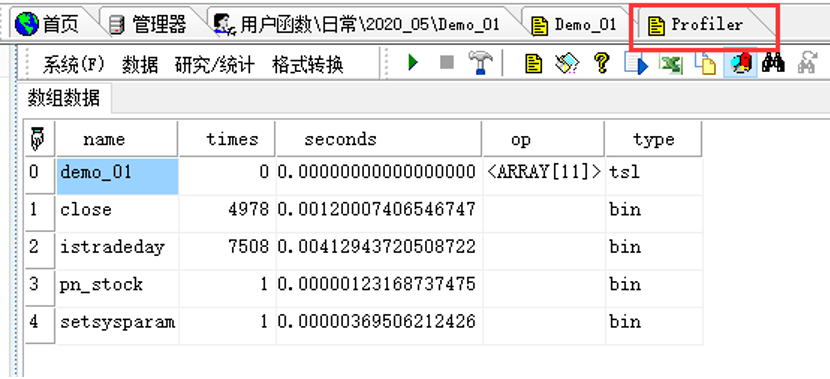Open the 研究/统计 menu

[214, 65]
